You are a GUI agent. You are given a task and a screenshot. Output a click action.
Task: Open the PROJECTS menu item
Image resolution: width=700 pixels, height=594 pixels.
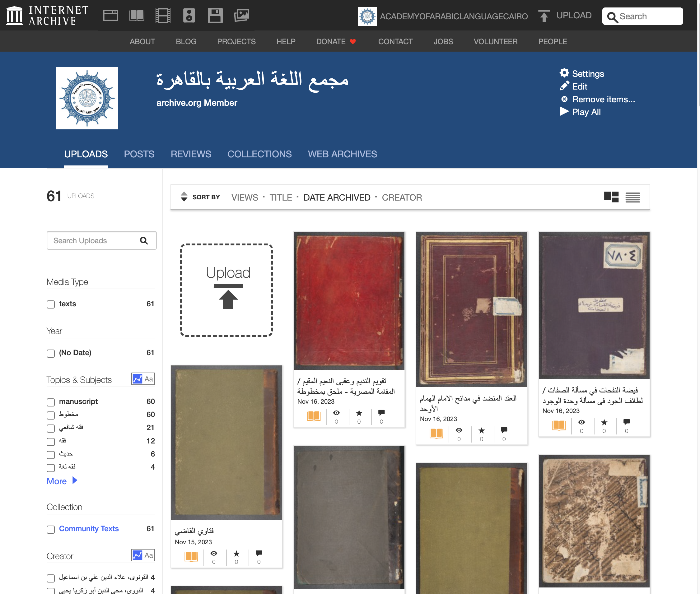(236, 41)
